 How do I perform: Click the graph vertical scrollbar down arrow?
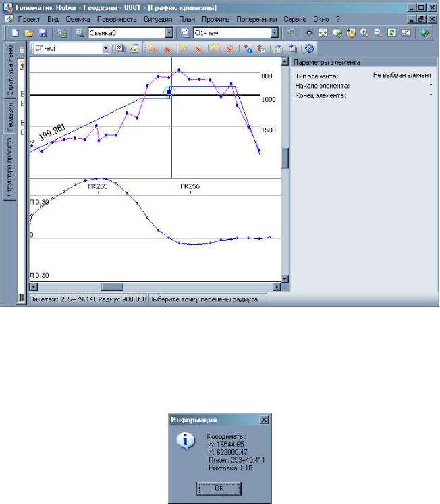(x=285, y=278)
